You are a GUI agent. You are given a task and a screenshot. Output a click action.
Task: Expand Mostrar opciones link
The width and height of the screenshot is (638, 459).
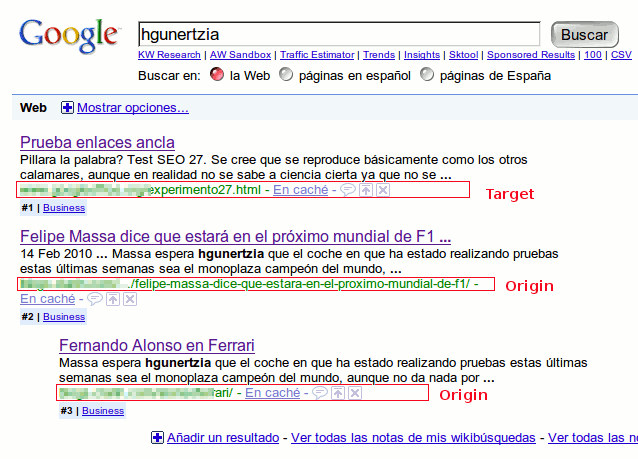point(133,108)
